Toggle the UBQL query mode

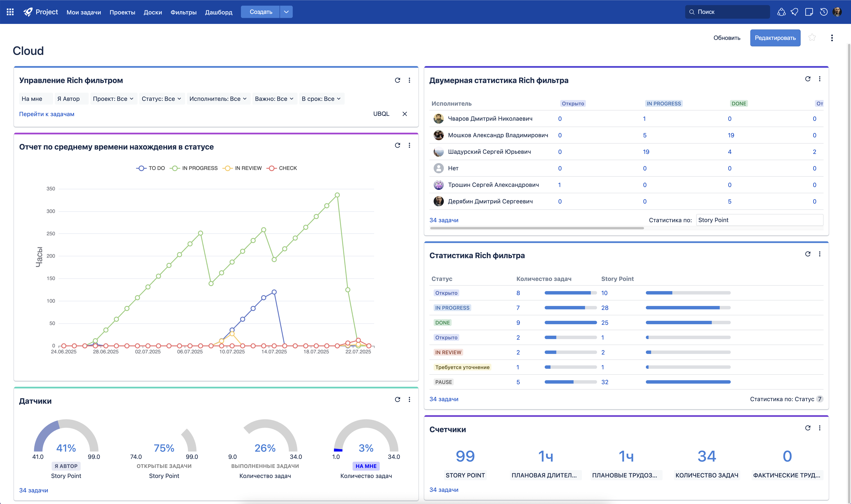tap(381, 114)
